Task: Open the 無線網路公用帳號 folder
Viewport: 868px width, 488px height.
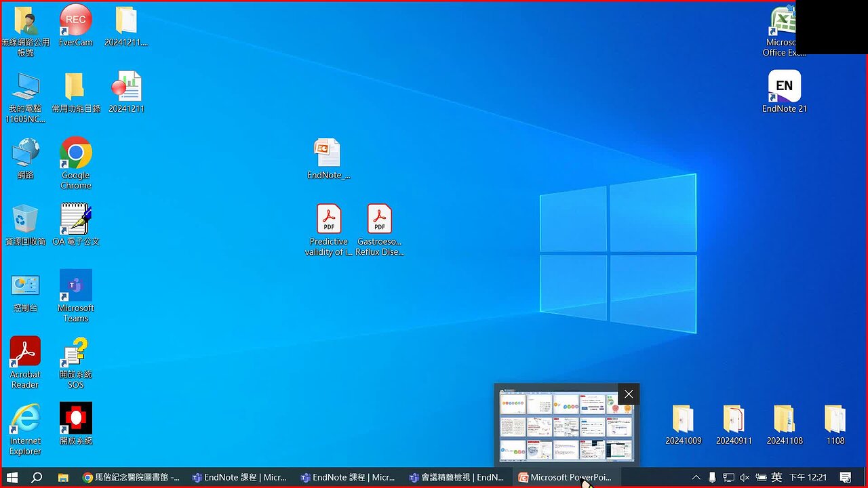Action: click(x=25, y=30)
